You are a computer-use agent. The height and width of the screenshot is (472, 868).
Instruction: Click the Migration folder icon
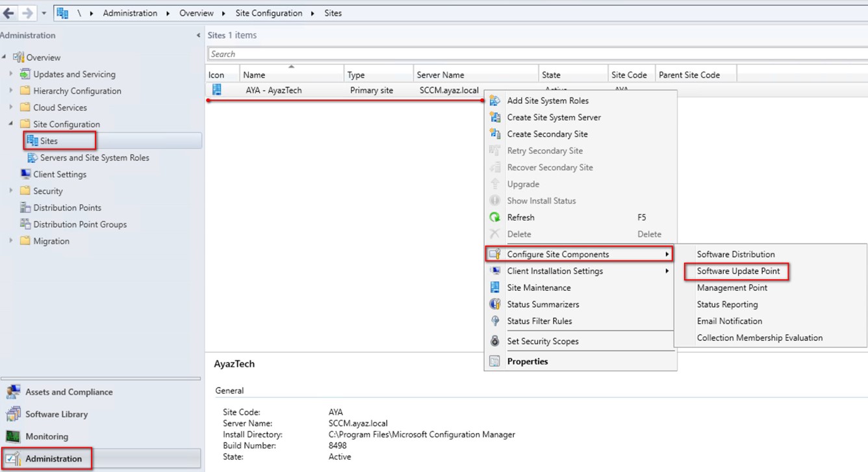point(25,241)
